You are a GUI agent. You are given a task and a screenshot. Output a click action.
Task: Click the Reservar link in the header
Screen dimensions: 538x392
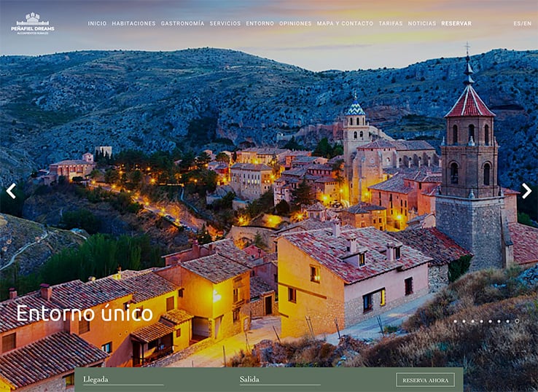456,23
